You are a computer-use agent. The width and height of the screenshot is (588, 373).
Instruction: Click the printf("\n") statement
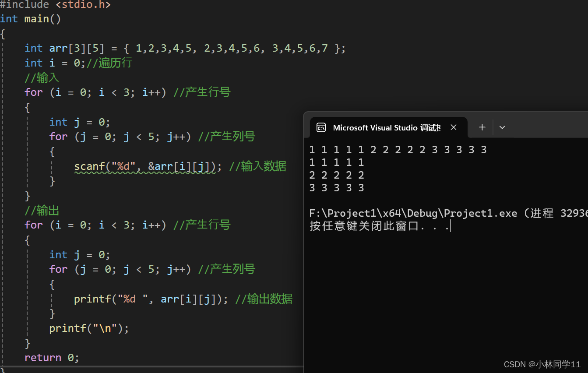[x=89, y=328]
